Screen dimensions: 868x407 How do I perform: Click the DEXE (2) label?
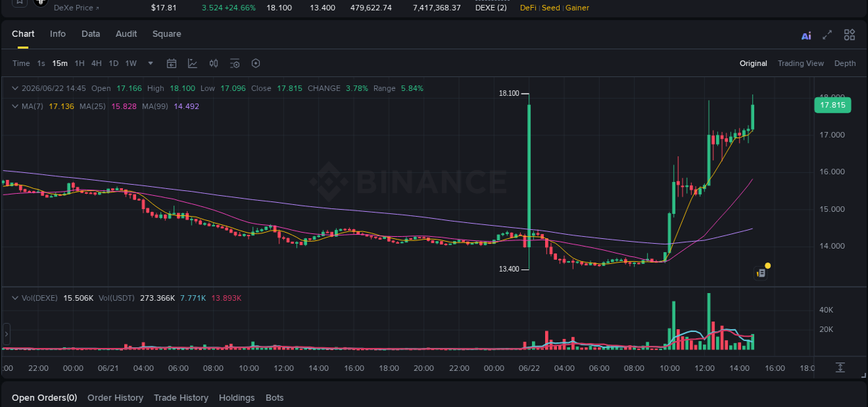491,8
